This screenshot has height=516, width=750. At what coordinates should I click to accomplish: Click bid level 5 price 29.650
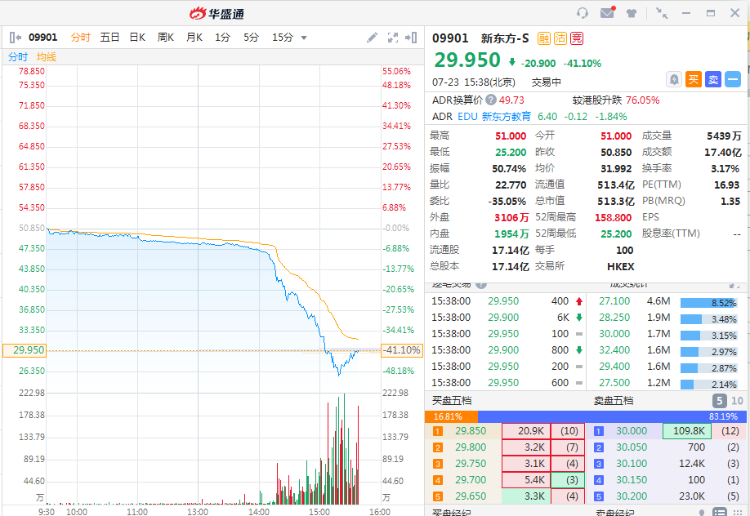coord(471,496)
